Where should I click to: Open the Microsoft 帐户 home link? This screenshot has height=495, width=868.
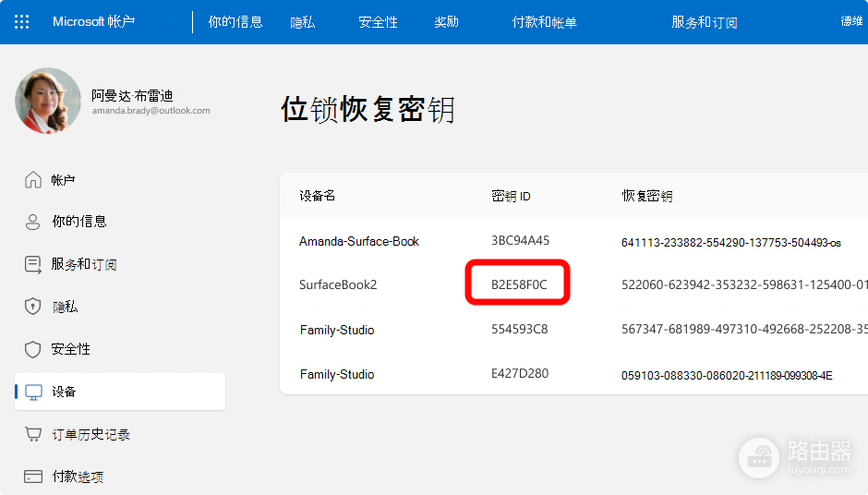[93, 21]
